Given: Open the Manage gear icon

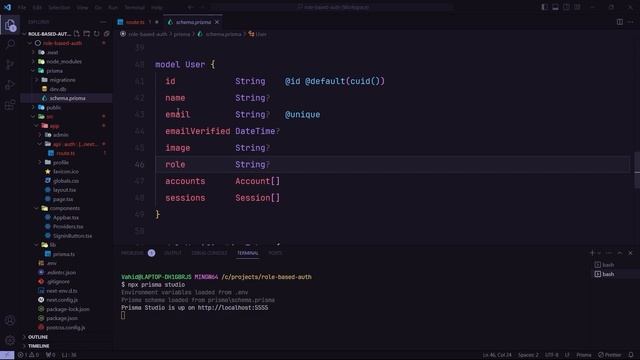Looking at the screenshot, I should pos(10,340).
